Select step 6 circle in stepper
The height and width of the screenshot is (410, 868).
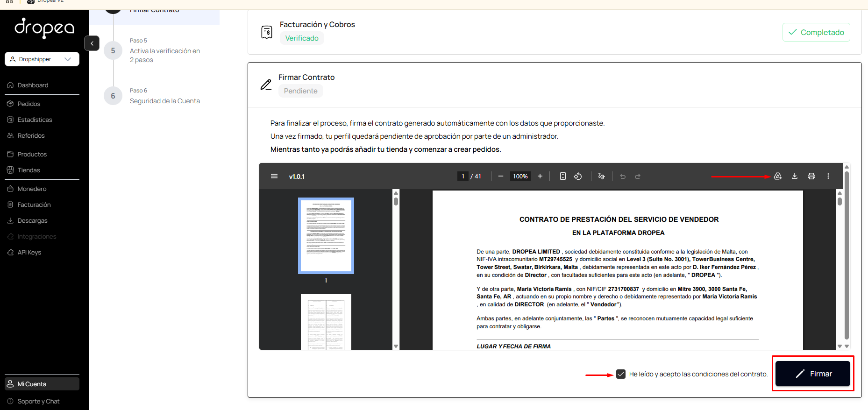[x=113, y=96]
